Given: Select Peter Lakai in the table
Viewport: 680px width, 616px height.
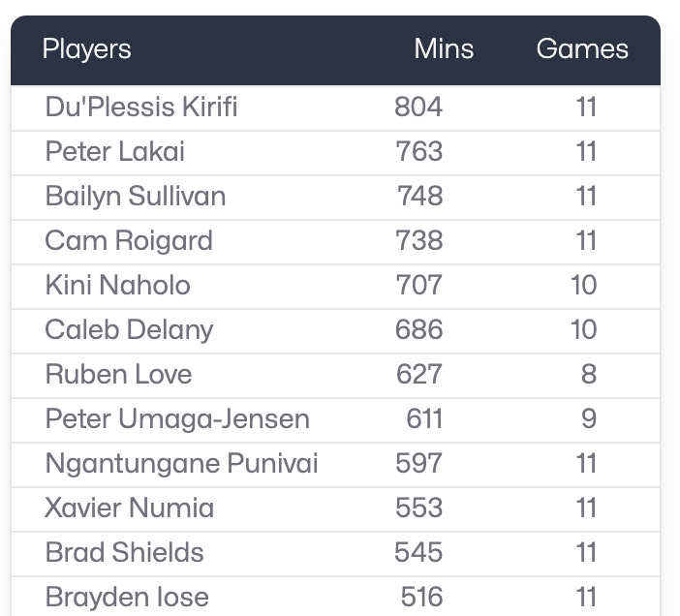Looking at the screenshot, I should 115,151.
